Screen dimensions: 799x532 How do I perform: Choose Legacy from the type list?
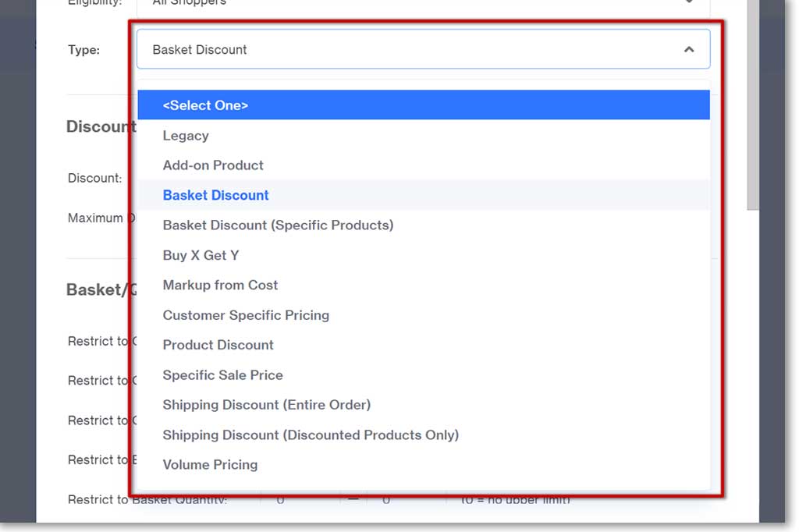[424, 136]
